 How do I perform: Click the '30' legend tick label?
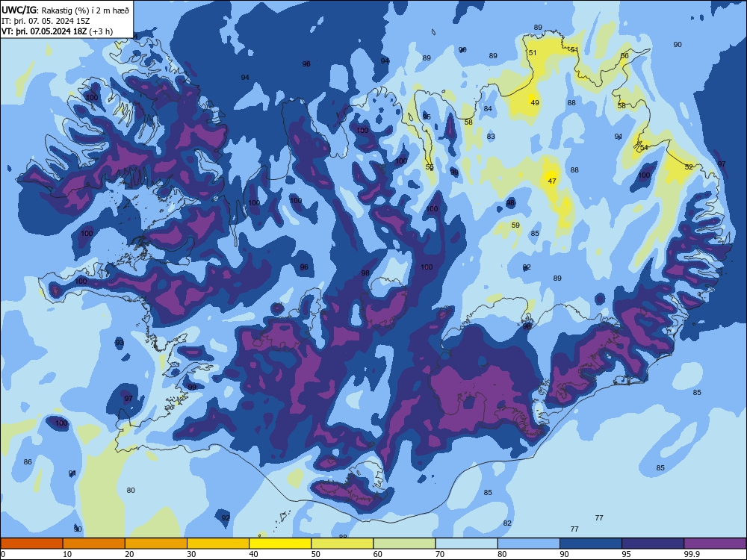(191, 554)
